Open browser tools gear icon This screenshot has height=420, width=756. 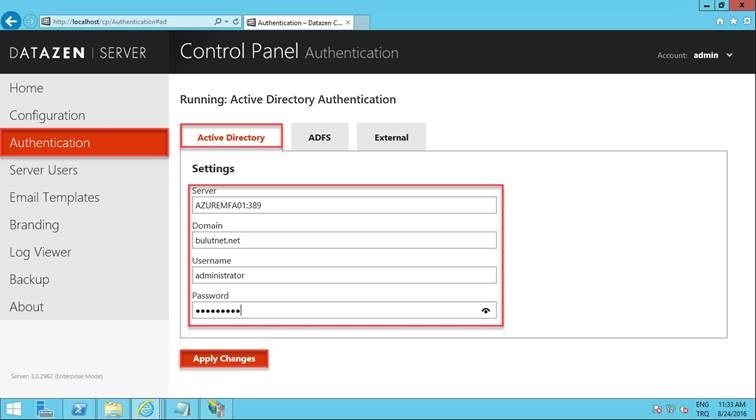[747, 21]
